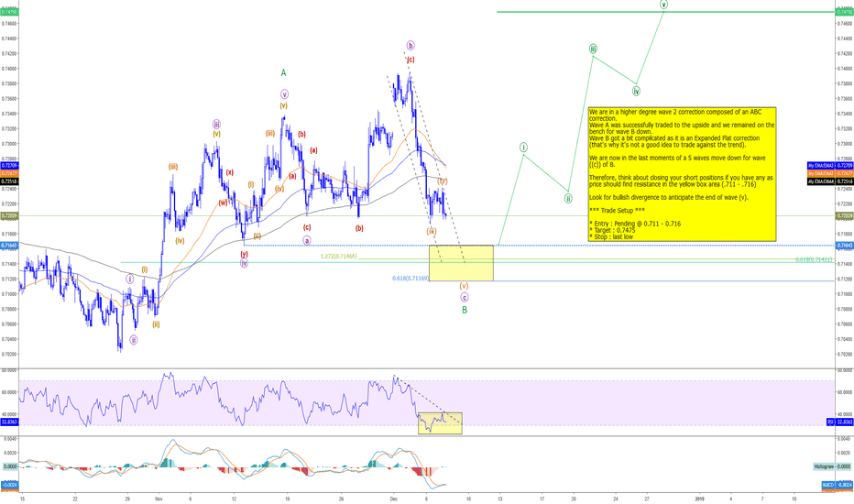Viewport: 854px width, 504px height.
Task: Select the 0.618(0.71169) Fibonacci label
Action: coord(411,279)
